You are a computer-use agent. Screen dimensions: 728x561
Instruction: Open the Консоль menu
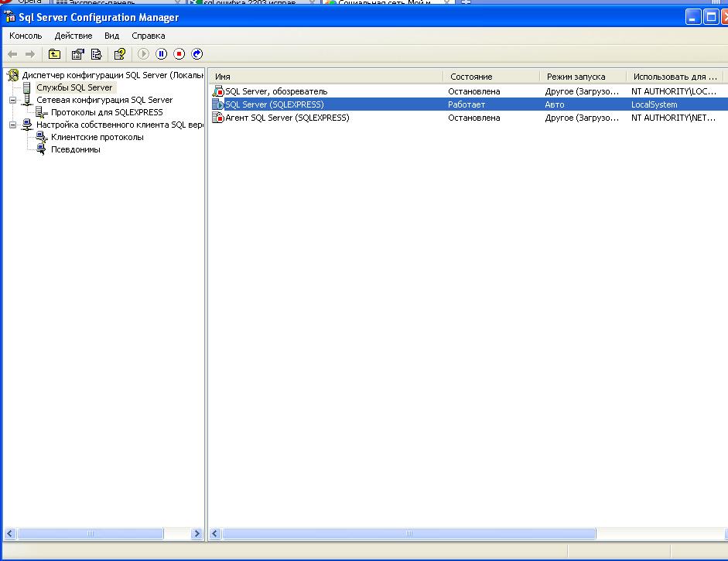click(26, 36)
